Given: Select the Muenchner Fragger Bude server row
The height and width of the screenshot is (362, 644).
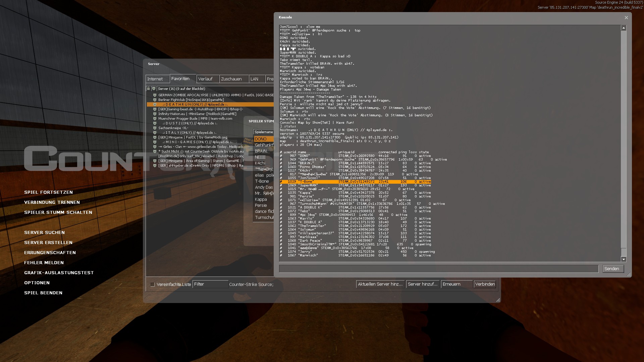Looking at the screenshot, I should [x=210, y=119].
